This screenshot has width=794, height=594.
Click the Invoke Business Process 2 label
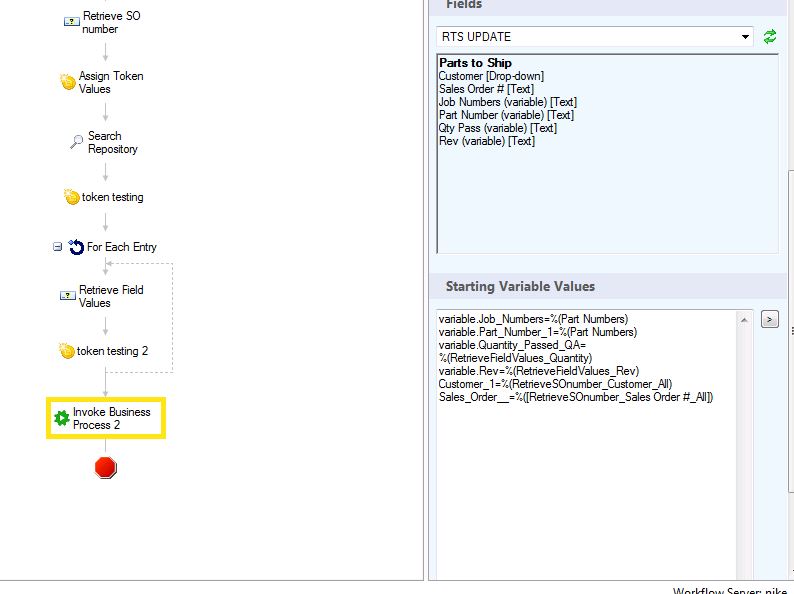pyautogui.click(x=111, y=418)
